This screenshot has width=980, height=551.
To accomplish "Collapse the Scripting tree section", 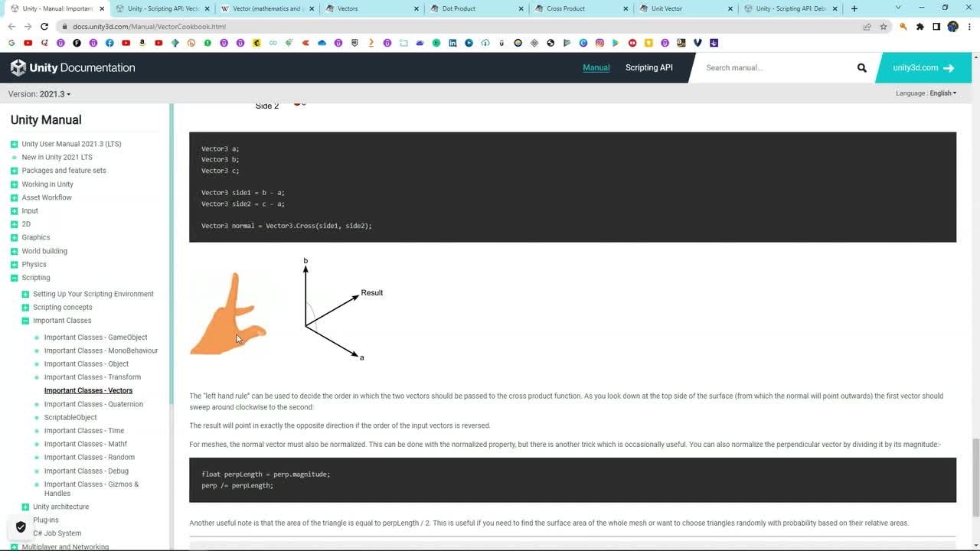I will pyautogui.click(x=14, y=278).
